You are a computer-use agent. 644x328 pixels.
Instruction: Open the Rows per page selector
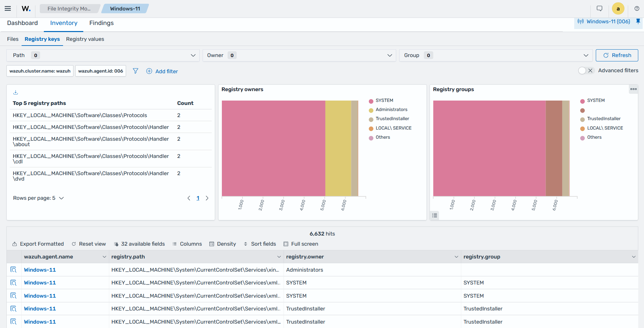tap(38, 198)
